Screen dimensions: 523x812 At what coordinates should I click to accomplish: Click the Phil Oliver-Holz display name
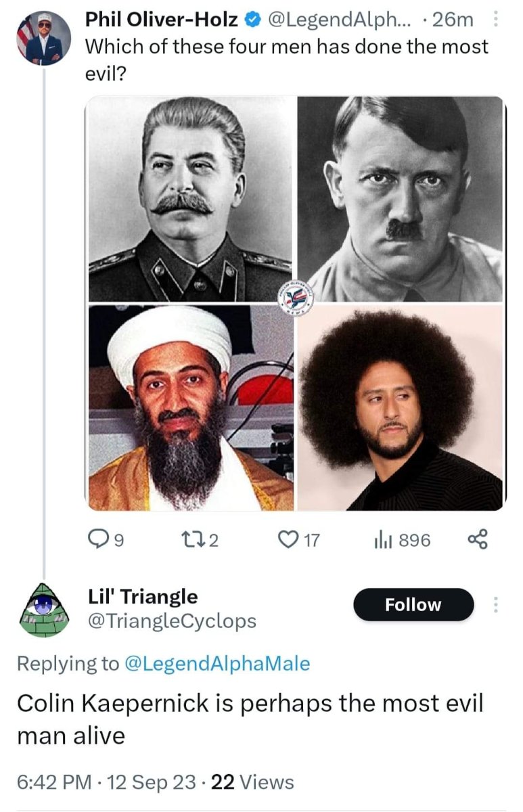(x=161, y=21)
